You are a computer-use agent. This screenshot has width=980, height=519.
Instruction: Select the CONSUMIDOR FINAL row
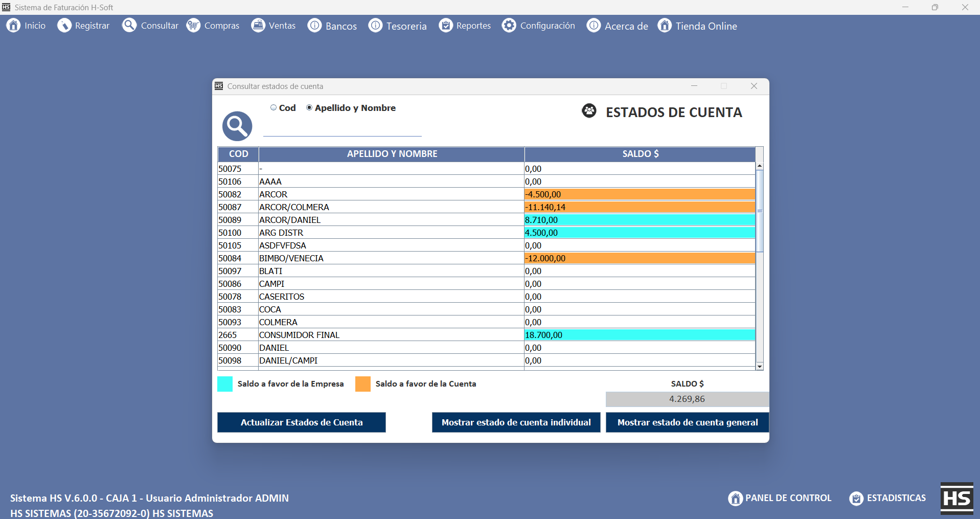[x=486, y=335]
